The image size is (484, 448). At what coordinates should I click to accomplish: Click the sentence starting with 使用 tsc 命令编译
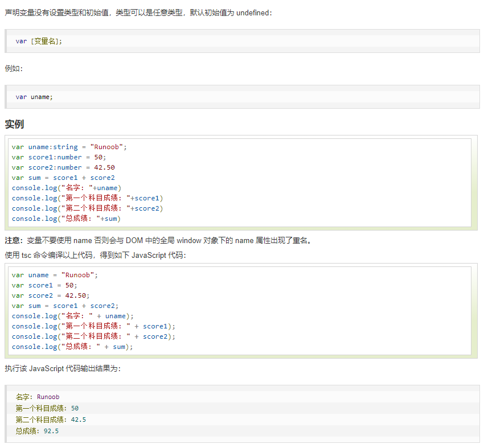pos(96,255)
